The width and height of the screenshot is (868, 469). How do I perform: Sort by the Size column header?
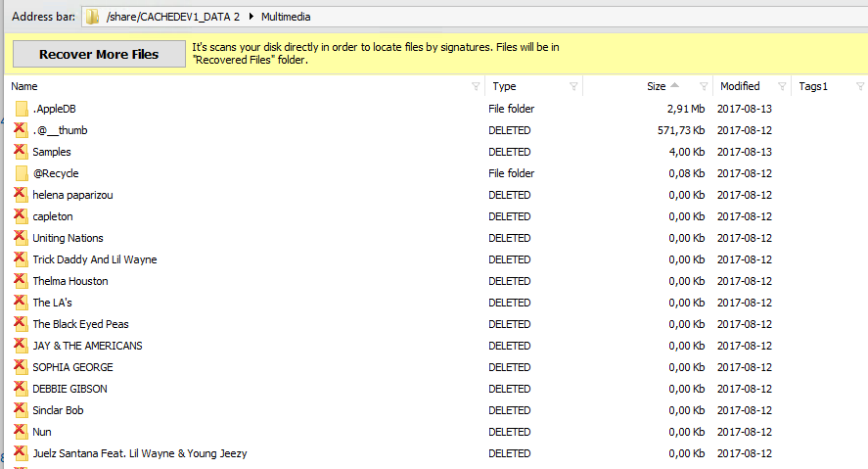pos(656,86)
